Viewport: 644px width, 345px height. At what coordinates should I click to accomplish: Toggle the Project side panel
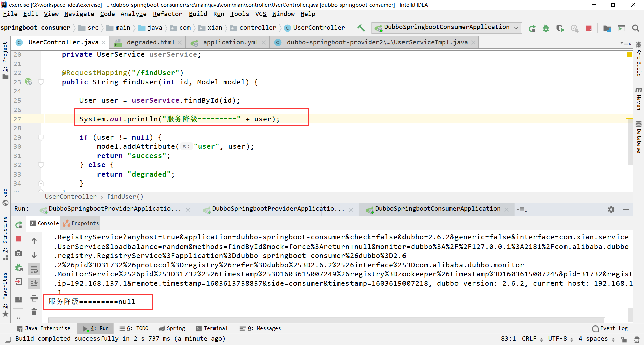(5, 60)
